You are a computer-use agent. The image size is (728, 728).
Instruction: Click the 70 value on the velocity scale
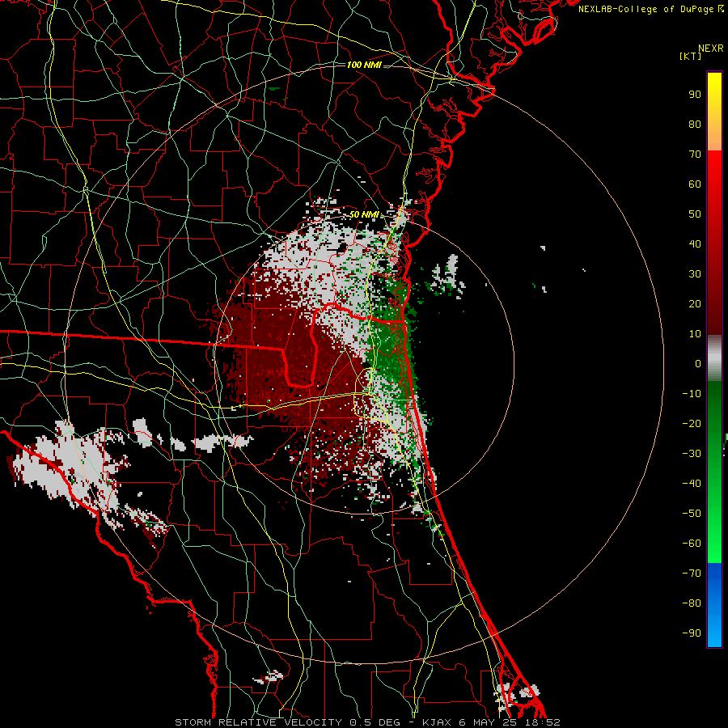pyautogui.click(x=695, y=154)
